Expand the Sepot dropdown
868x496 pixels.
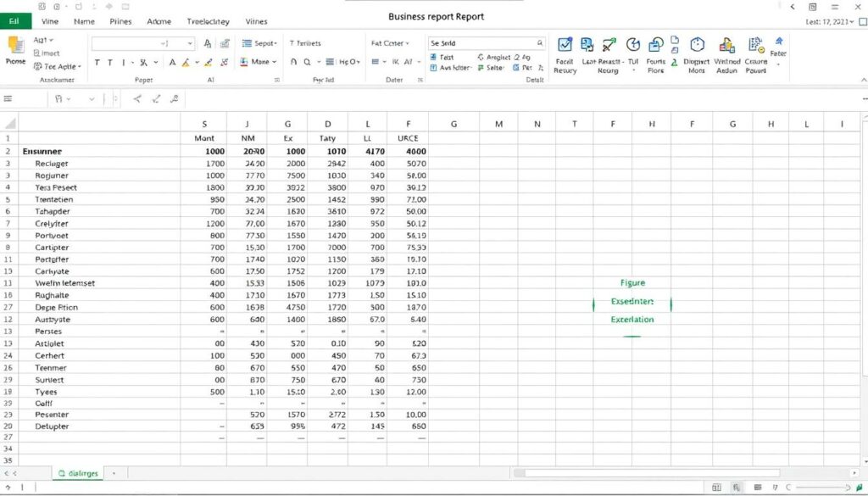pyautogui.click(x=259, y=43)
